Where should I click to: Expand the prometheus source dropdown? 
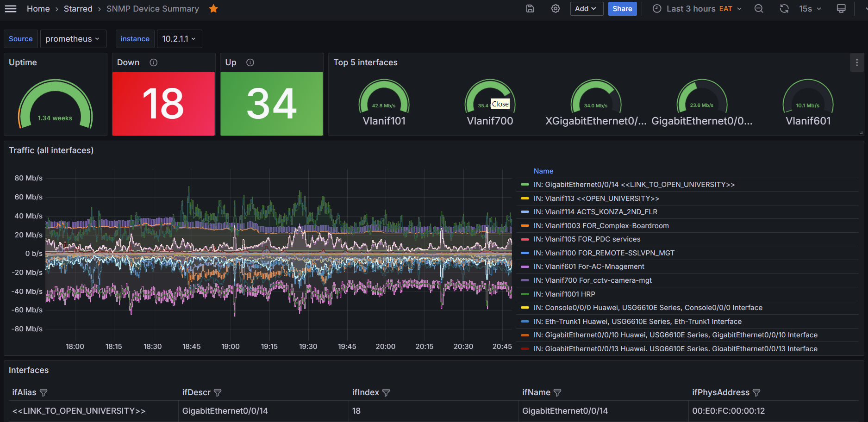pos(73,39)
